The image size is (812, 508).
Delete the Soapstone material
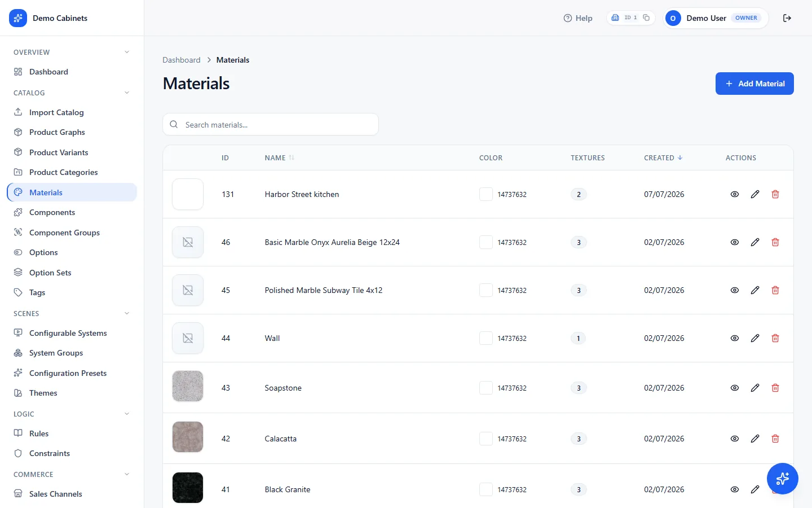click(775, 388)
